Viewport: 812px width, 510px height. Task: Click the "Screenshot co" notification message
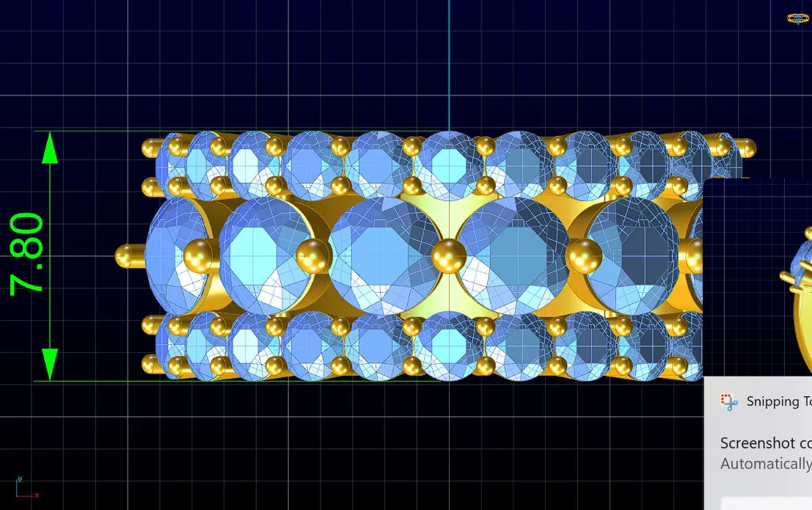pyautogui.click(x=766, y=443)
